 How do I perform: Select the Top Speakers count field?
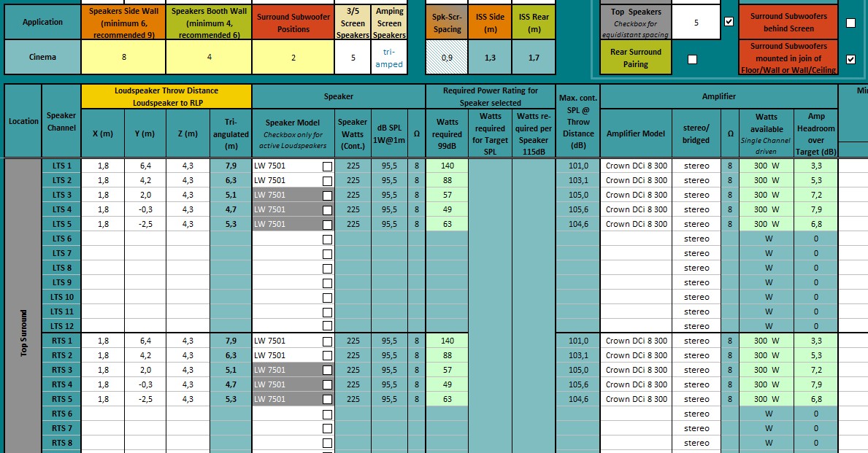pos(695,23)
